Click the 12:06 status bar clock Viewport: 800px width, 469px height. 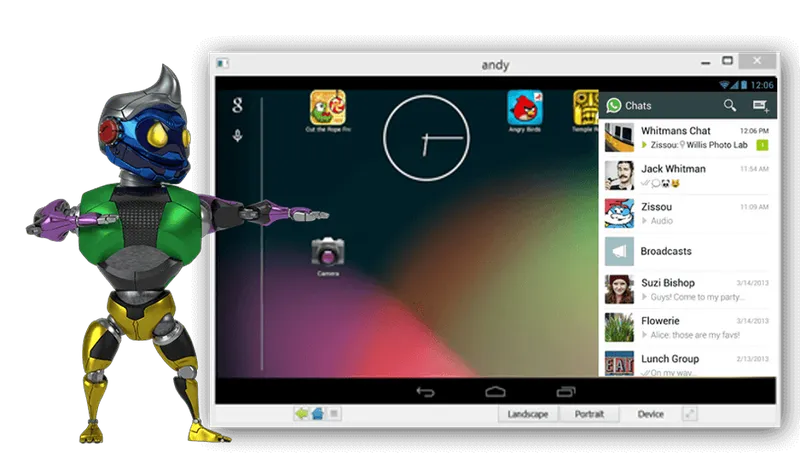point(762,85)
